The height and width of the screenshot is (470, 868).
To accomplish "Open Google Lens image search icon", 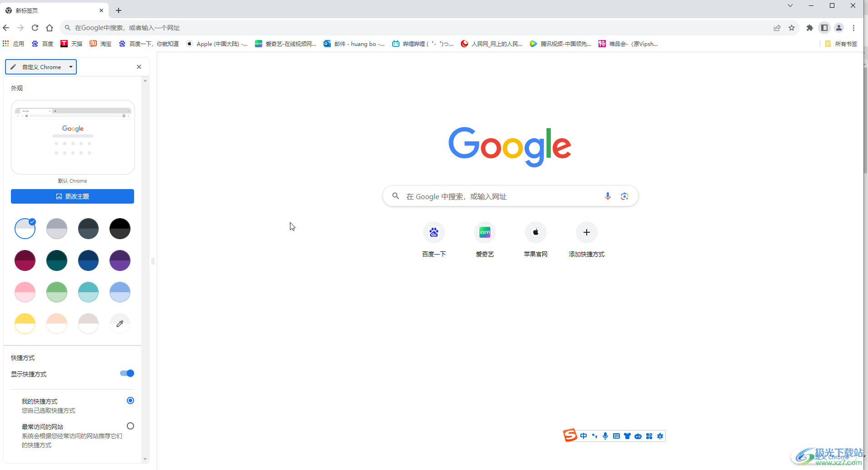I will coord(624,196).
